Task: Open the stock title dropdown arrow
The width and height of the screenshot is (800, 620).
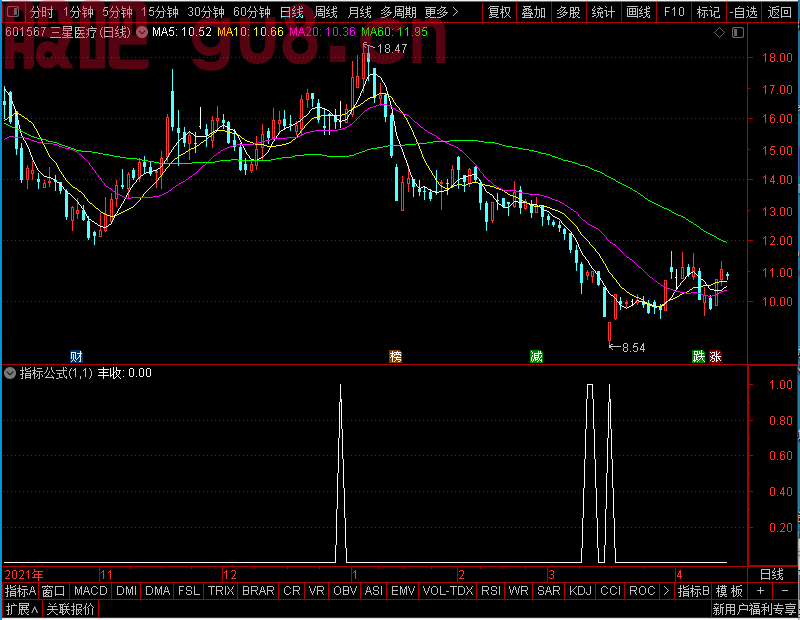Action: click(x=142, y=33)
